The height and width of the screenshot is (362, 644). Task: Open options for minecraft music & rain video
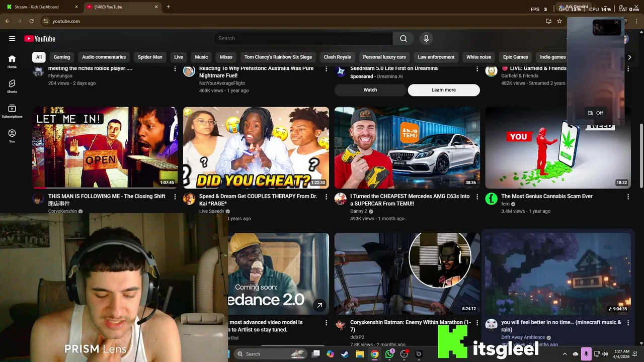[x=628, y=323]
